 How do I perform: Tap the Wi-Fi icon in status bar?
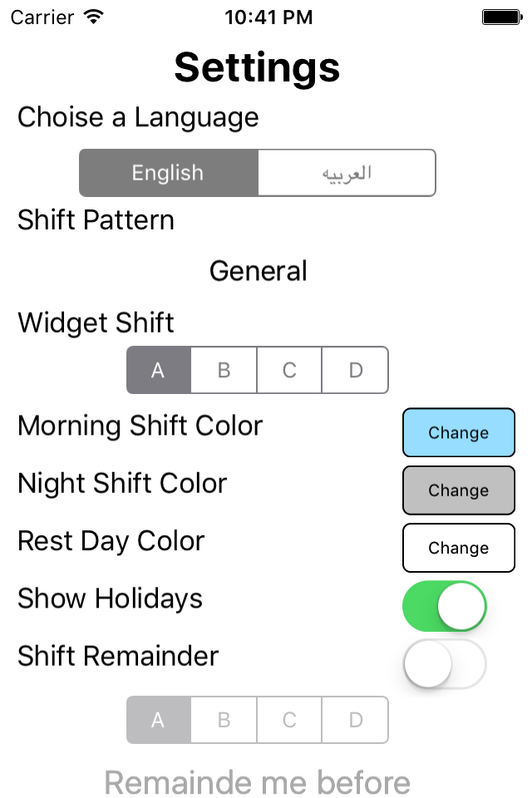pyautogui.click(x=94, y=17)
